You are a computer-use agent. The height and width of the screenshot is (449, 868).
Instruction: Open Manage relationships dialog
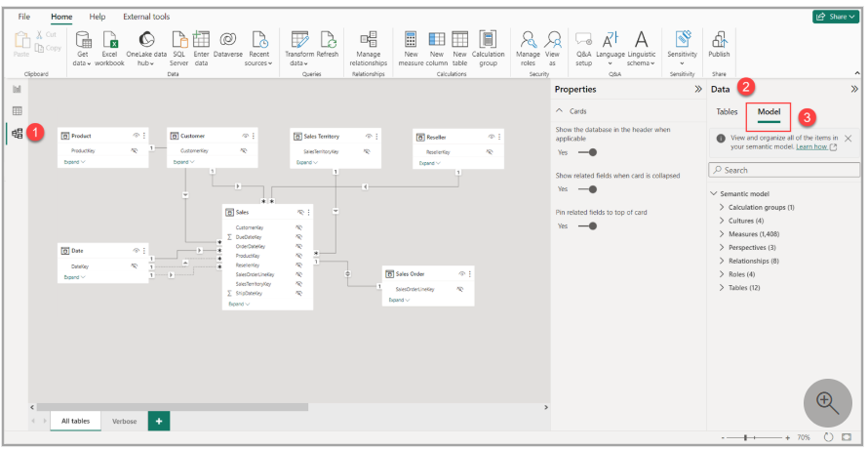point(368,49)
